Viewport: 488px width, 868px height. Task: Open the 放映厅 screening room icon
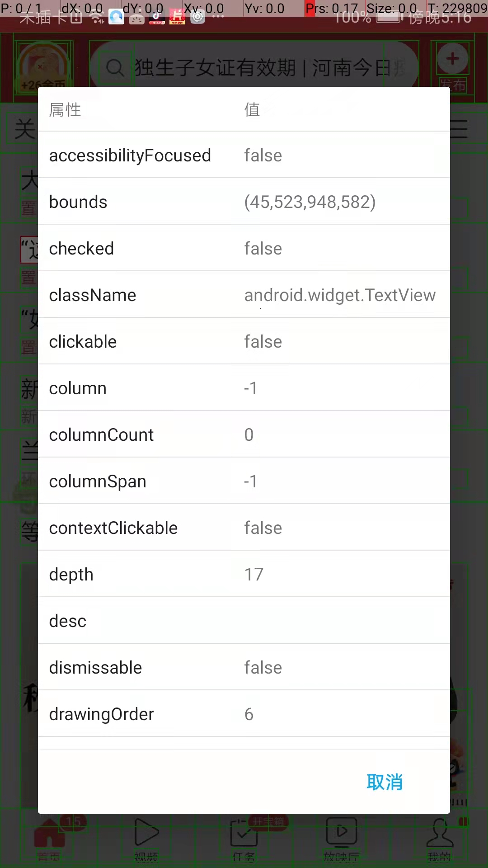[x=342, y=832]
